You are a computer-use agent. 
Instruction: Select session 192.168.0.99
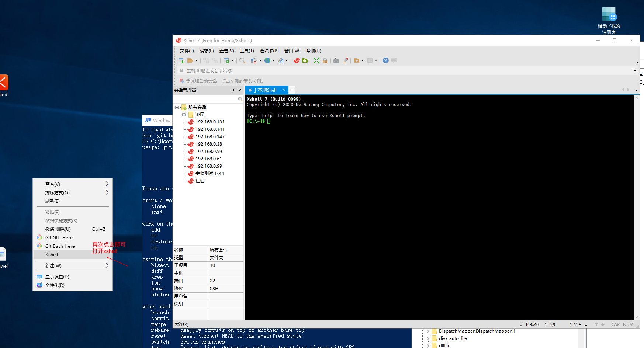coord(209,166)
